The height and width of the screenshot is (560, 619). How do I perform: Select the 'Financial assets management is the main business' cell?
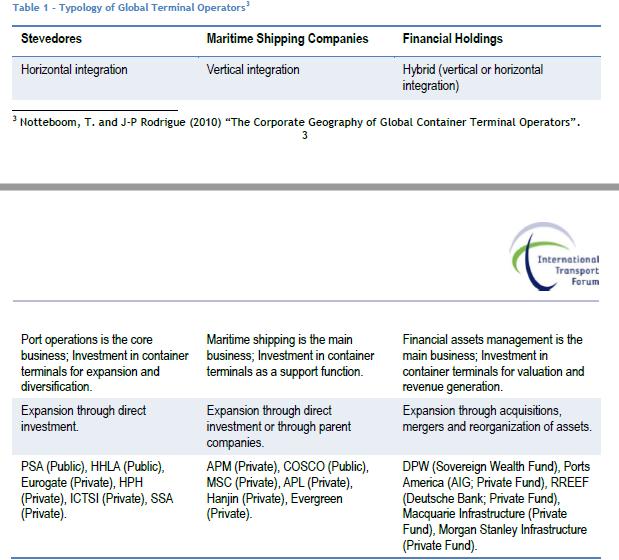tap(493, 363)
